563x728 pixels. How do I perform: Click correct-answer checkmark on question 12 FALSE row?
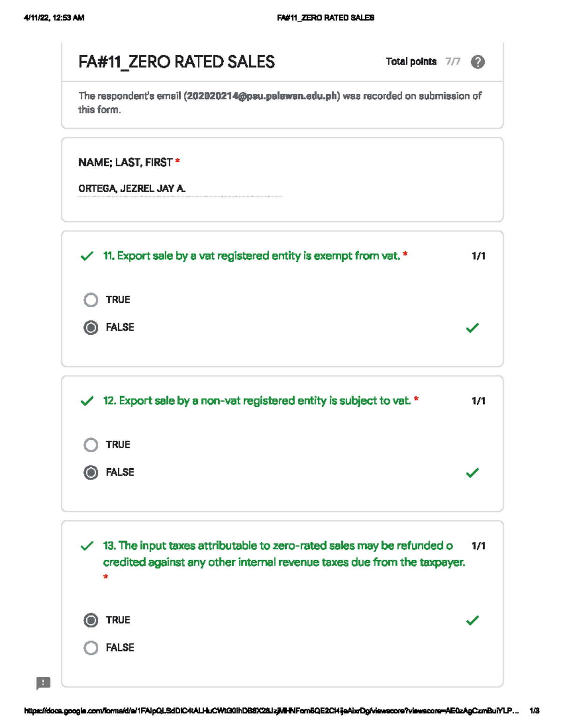tap(472, 473)
